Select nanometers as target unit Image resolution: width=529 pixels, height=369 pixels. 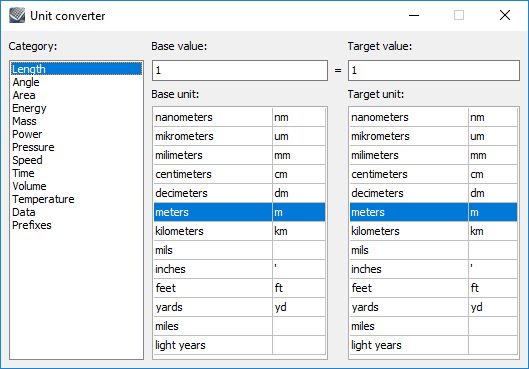click(434, 117)
